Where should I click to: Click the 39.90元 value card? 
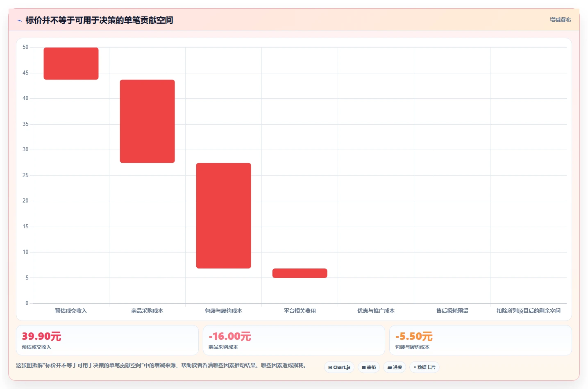pyautogui.click(x=107, y=340)
